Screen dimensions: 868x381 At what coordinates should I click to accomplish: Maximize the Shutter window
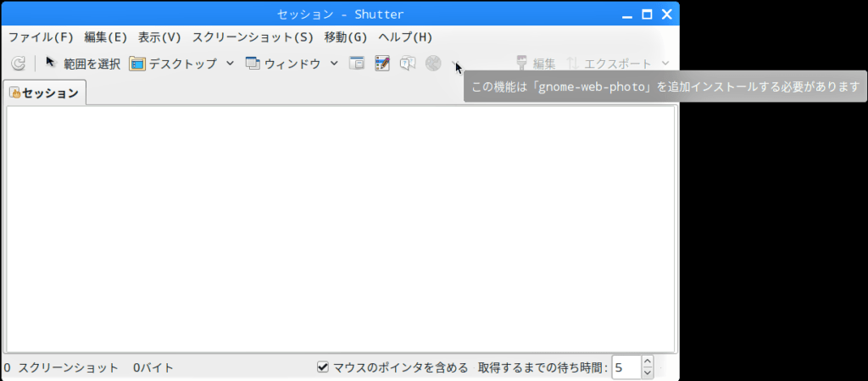pyautogui.click(x=647, y=14)
